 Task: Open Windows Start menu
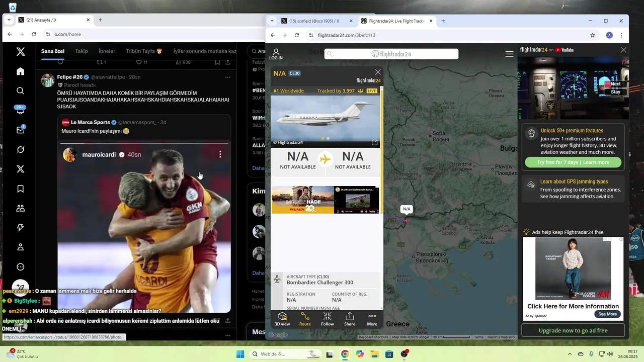pyautogui.click(x=240, y=354)
